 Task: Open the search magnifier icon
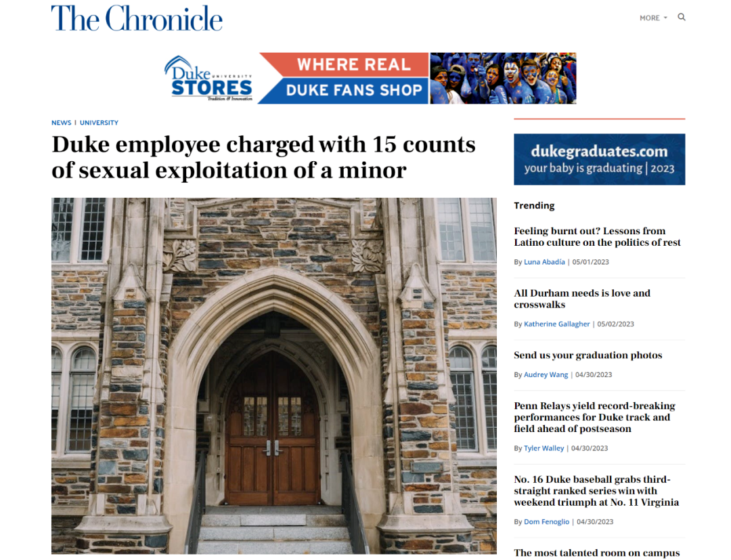coord(681,17)
